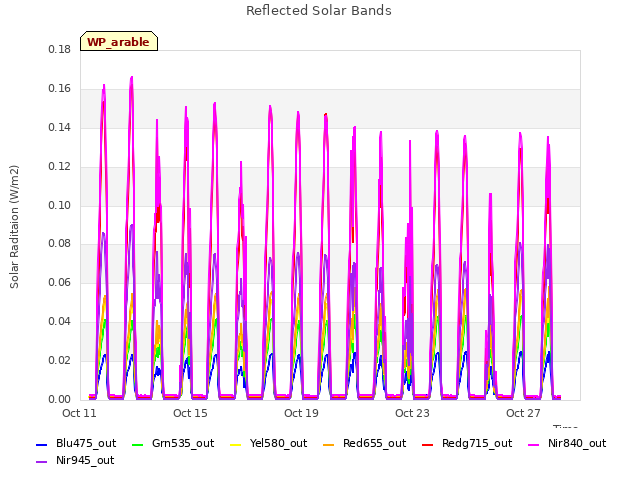Click the 0.14 y-axis tick label
640x480 pixels.
(x=60, y=128)
